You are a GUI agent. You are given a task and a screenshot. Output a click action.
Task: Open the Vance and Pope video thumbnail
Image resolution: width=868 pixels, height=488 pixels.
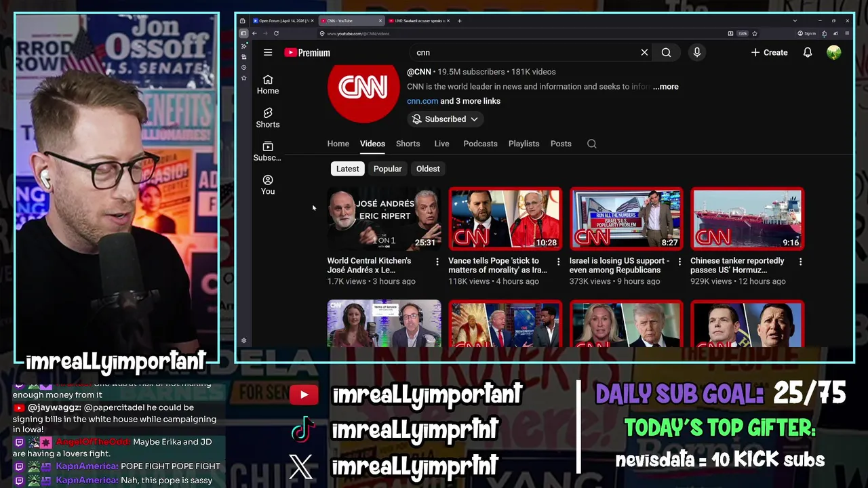pos(505,218)
